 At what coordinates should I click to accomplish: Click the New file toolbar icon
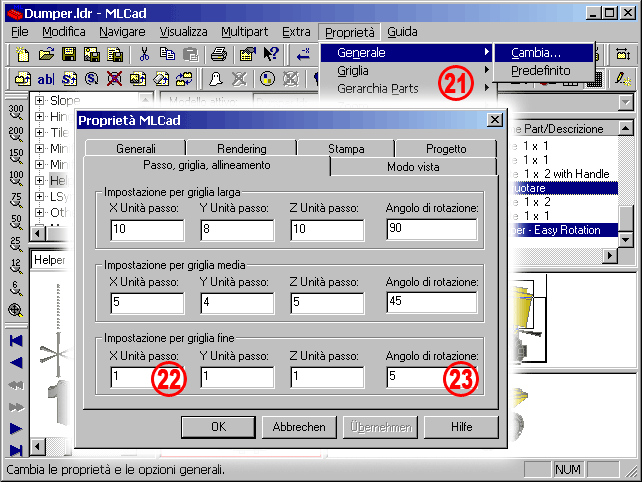23,54
